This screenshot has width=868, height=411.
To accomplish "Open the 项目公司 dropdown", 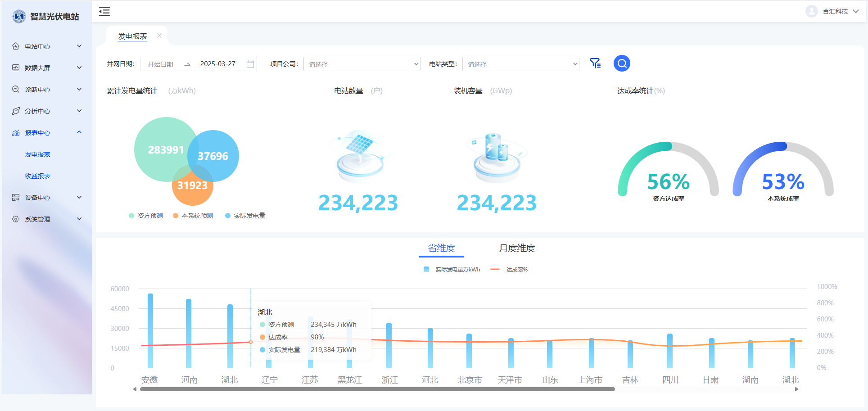I will [x=362, y=64].
